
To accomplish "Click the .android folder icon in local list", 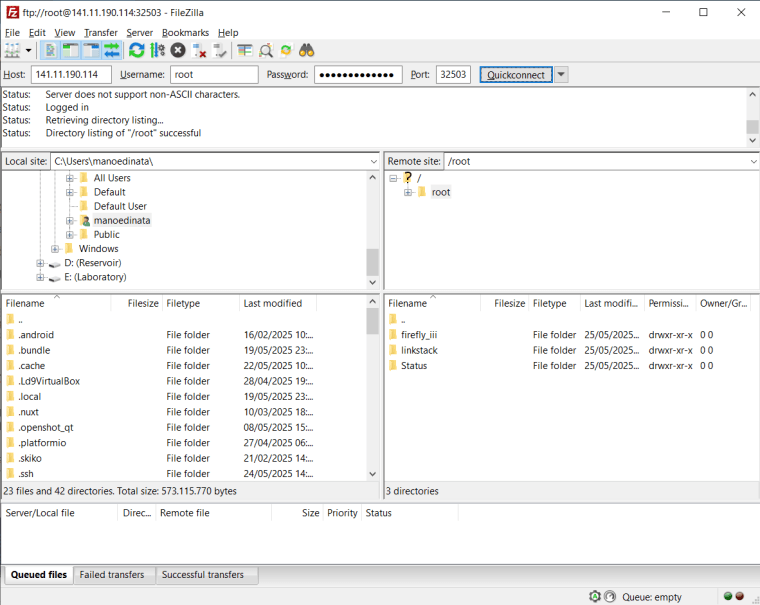I will (x=11, y=335).
